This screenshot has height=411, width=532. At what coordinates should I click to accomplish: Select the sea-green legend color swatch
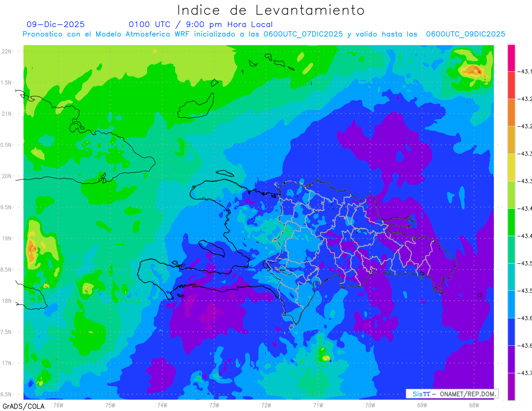511,250
